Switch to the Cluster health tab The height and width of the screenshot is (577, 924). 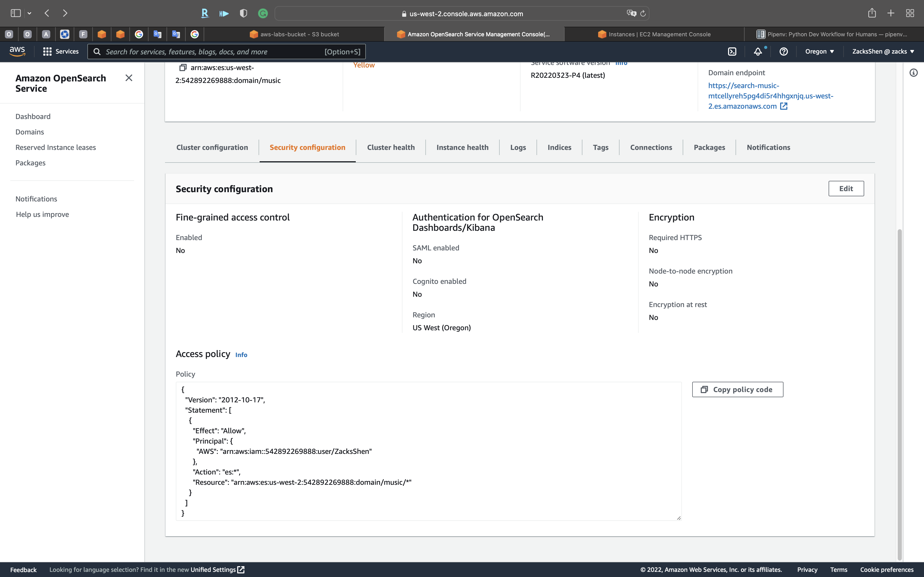click(x=391, y=147)
